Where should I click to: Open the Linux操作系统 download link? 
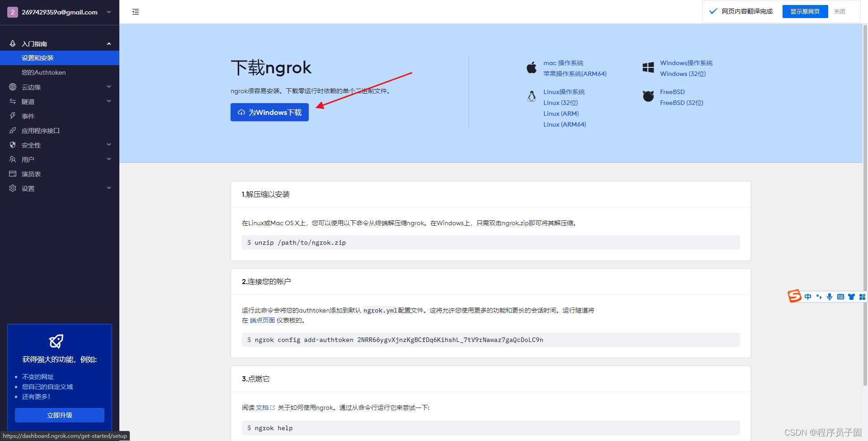coord(564,92)
